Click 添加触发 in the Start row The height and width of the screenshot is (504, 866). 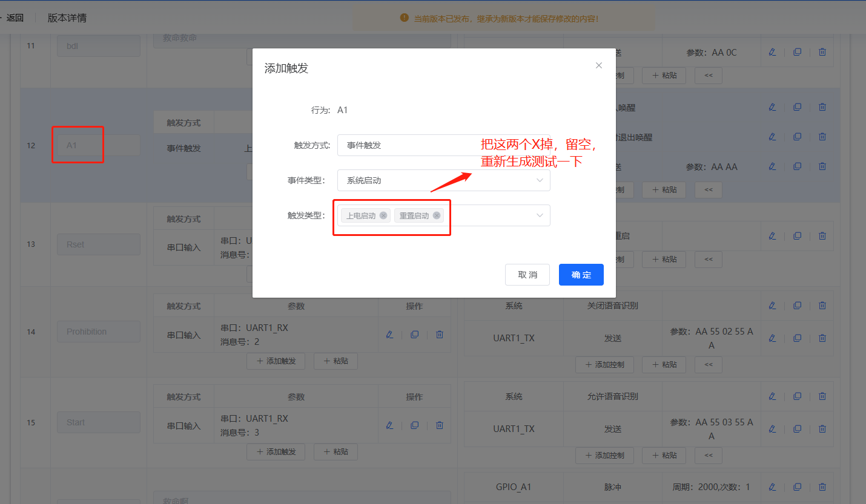tap(276, 451)
